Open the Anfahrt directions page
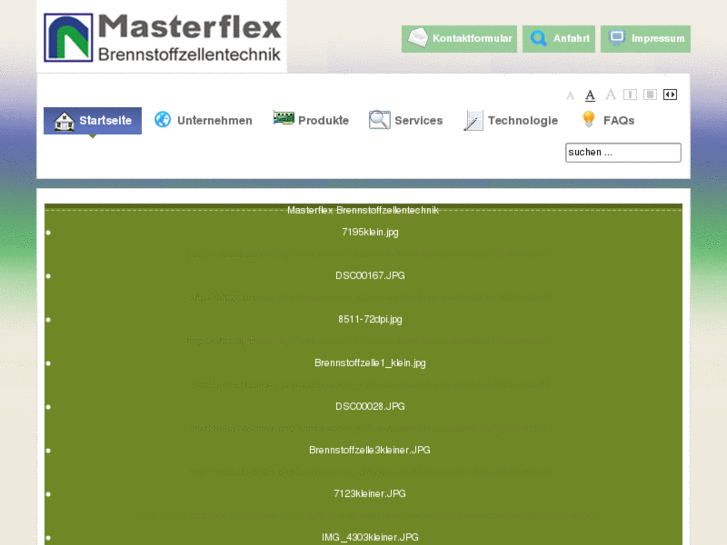The image size is (727, 545). click(x=559, y=39)
